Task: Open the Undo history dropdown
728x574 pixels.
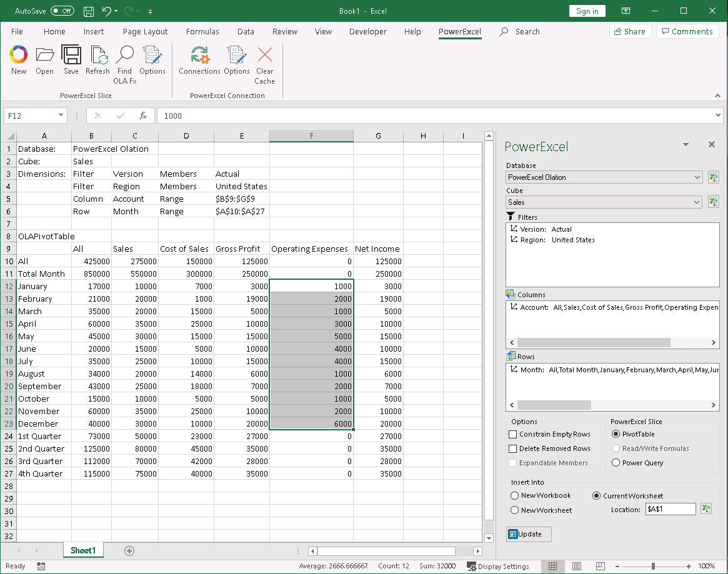Action: (x=116, y=11)
